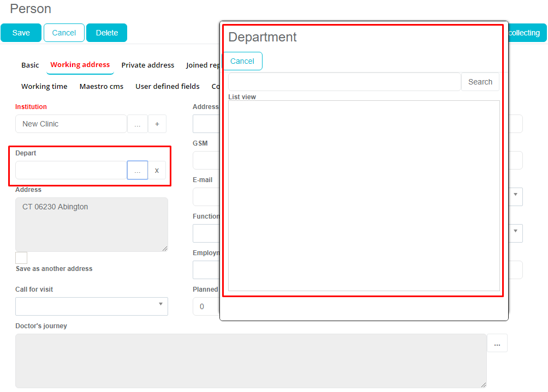Click ellipsis button beside Doctor's journey

497,343
